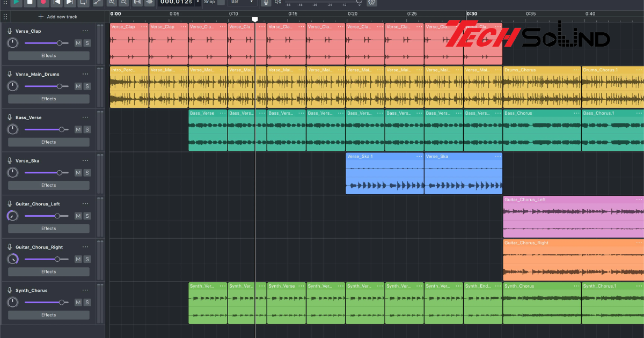Click the pan knob on Guitar_Chorus_Left track
Viewport: 644px width, 338px height.
point(12,216)
